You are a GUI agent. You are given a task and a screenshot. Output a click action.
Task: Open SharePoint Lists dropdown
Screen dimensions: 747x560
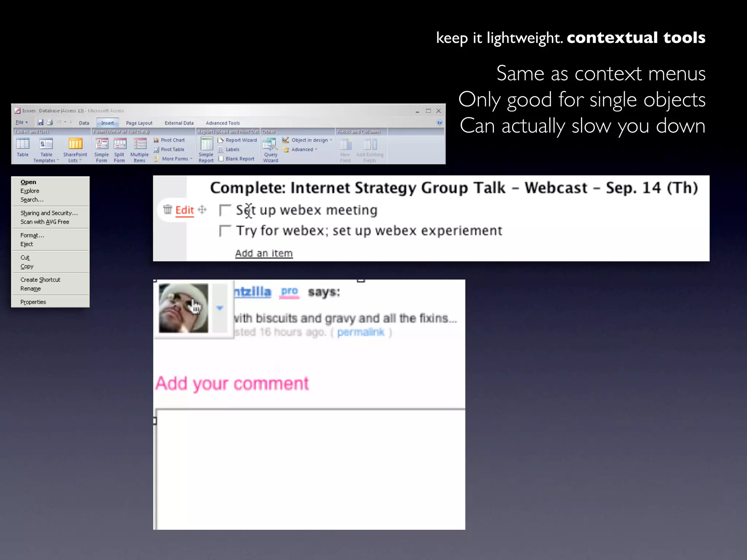tap(75, 150)
